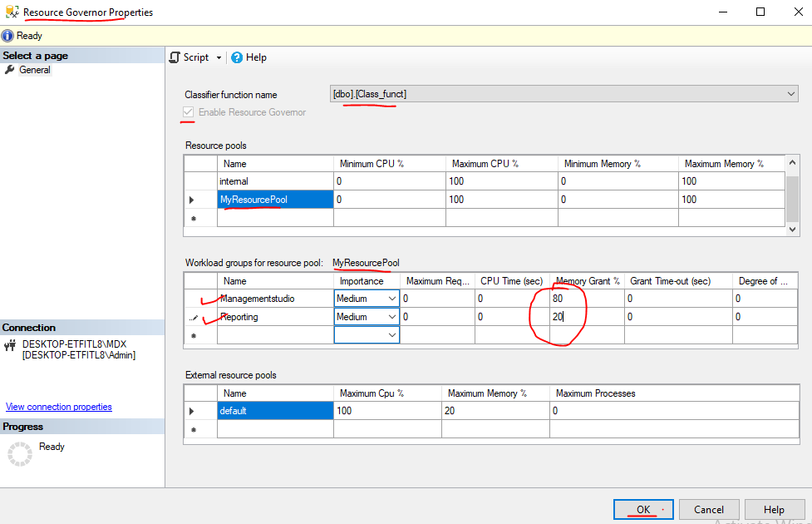The width and height of the screenshot is (812, 524).
Task: Select internal pool name cell
Action: [275, 181]
